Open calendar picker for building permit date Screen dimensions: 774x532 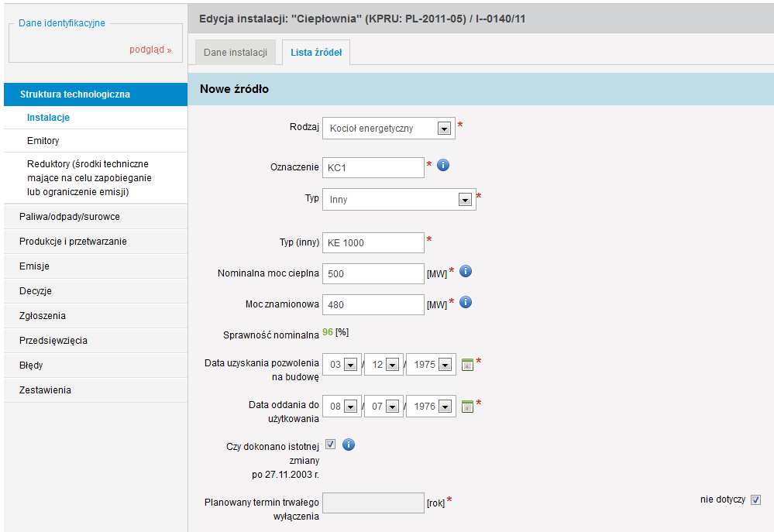[x=467, y=365]
